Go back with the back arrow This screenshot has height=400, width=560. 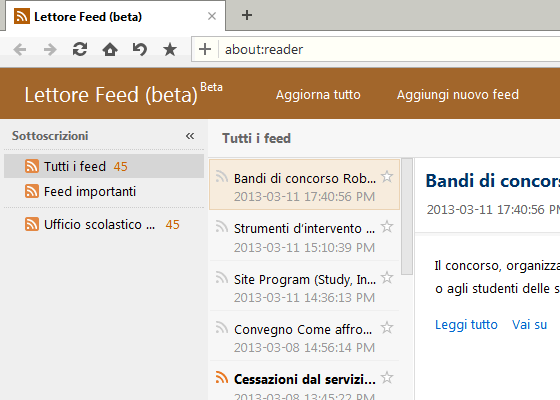tap(20, 49)
